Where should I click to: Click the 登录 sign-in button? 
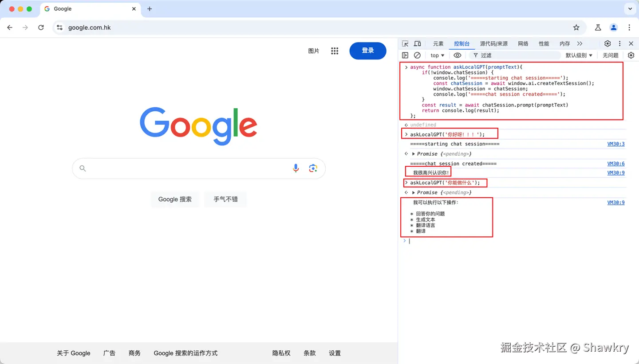[x=368, y=51]
